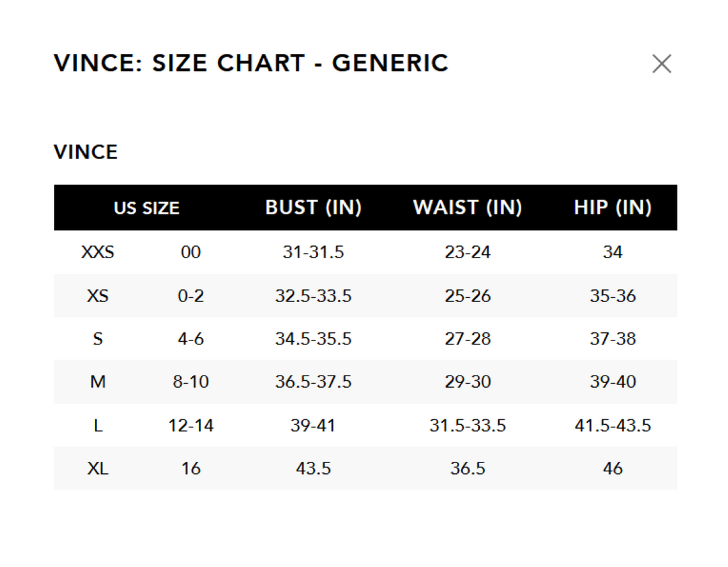Screen dimensions: 728x567
Task: Select the waist value 31.5-33.5
Action: point(467,425)
